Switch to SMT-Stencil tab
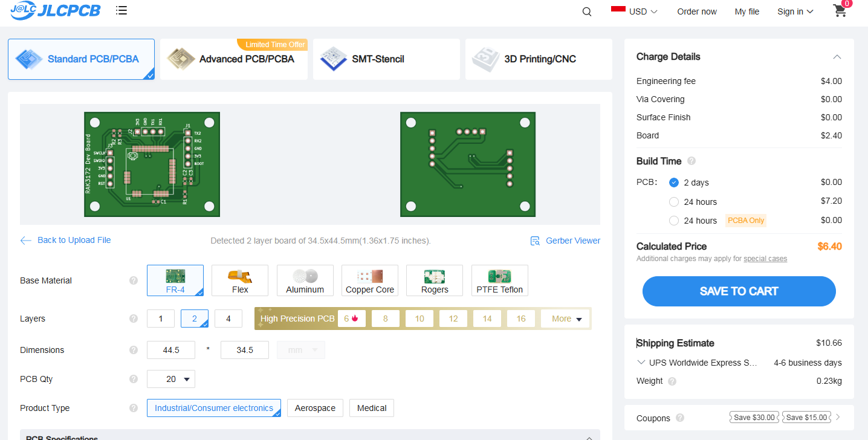 pyautogui.click(x=386, y=59)
